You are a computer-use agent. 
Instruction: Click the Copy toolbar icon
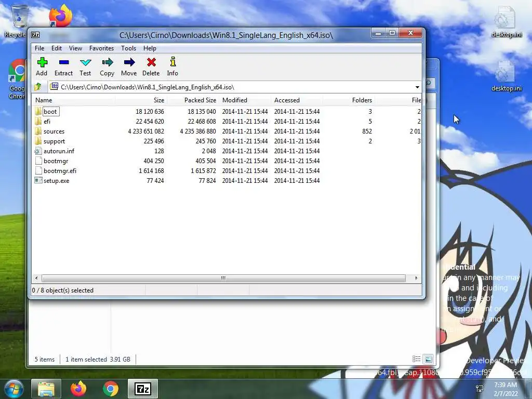107,62
